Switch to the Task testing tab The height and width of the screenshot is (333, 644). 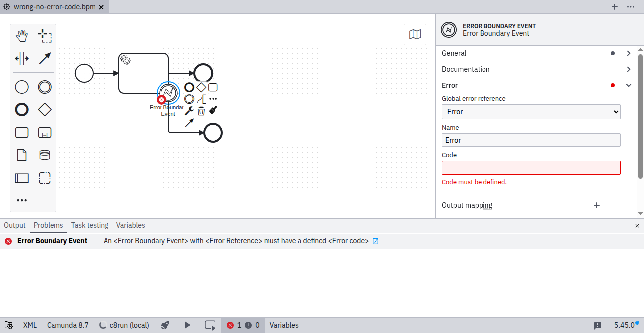[x=90, y=225]
